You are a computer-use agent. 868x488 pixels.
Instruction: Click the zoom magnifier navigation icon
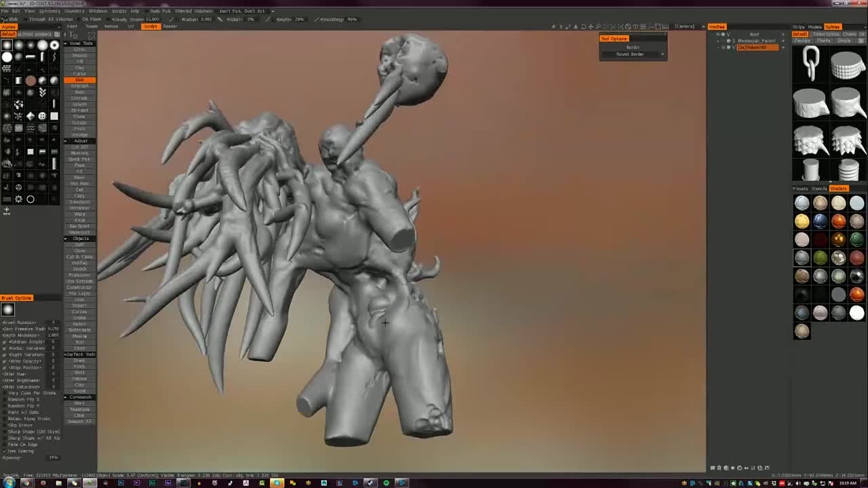coord(598,26)
